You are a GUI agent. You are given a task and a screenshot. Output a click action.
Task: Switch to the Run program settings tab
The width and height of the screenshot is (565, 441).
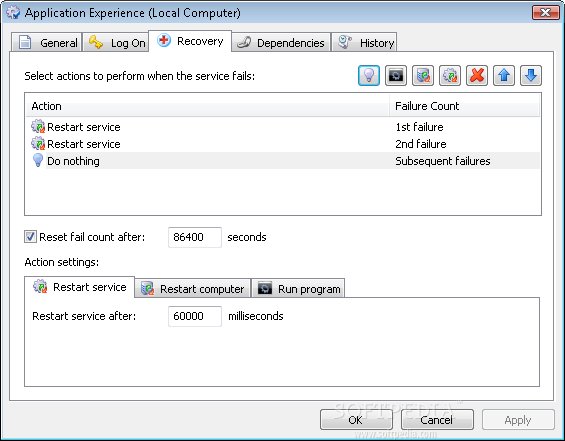(298, 289)
